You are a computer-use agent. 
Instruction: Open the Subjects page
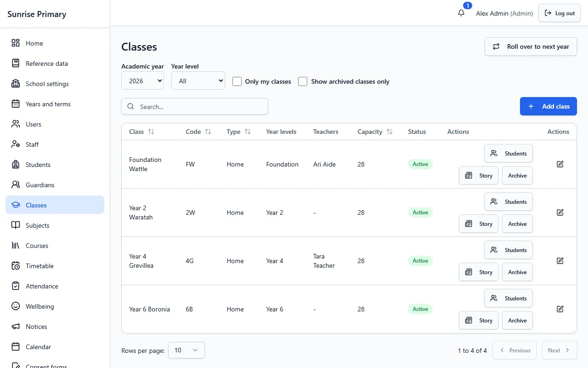(x=55, y=225)
